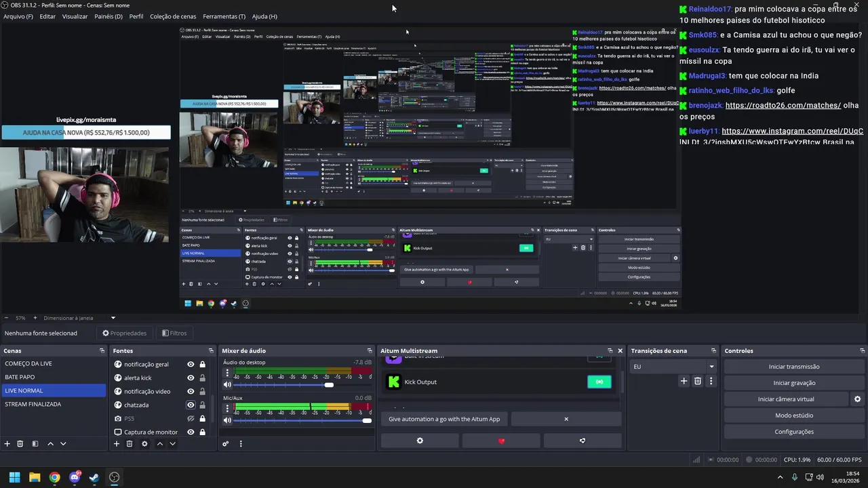The image size is (868, 488).
Task: Unlock the notificação geral source
Action: pyautogui.click(x=202, y=364)
